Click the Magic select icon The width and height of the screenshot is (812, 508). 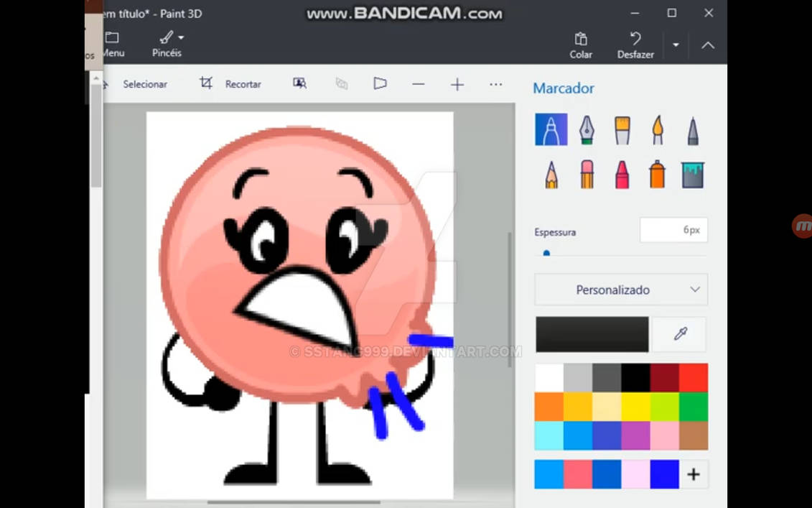point(300,83)
